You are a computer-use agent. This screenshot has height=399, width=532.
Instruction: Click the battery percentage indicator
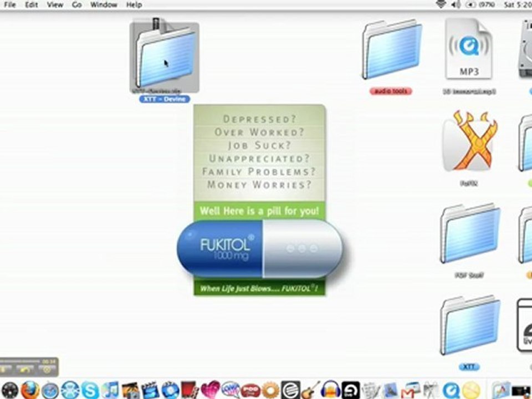[482, 4]
